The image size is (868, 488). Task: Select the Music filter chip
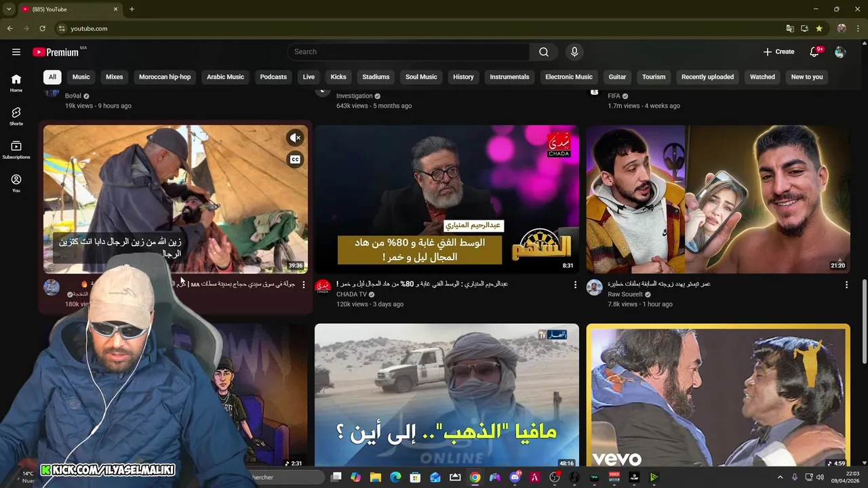81,77
